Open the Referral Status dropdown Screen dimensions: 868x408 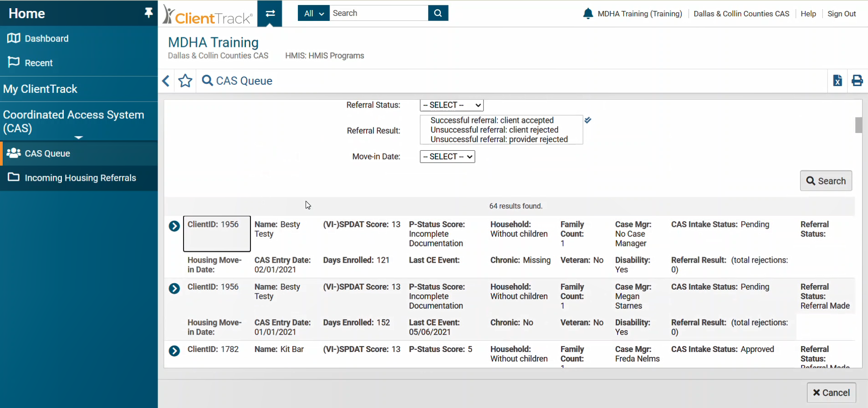[x=451, y=105]
